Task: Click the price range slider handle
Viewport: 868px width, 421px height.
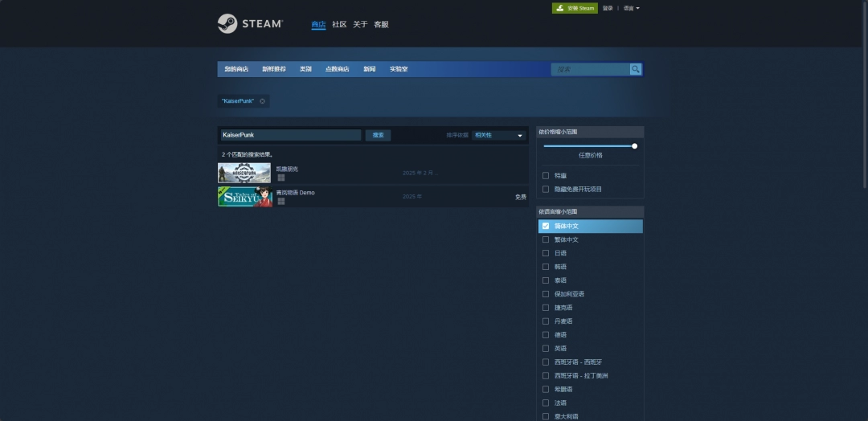Action: [634, 146]
